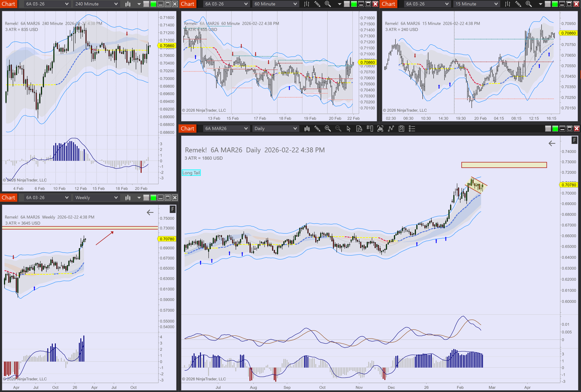The height and width of the screenshot is (392, 581).
Task: Click Chart tab of the Daily window
Action: (x=187, y=129)
